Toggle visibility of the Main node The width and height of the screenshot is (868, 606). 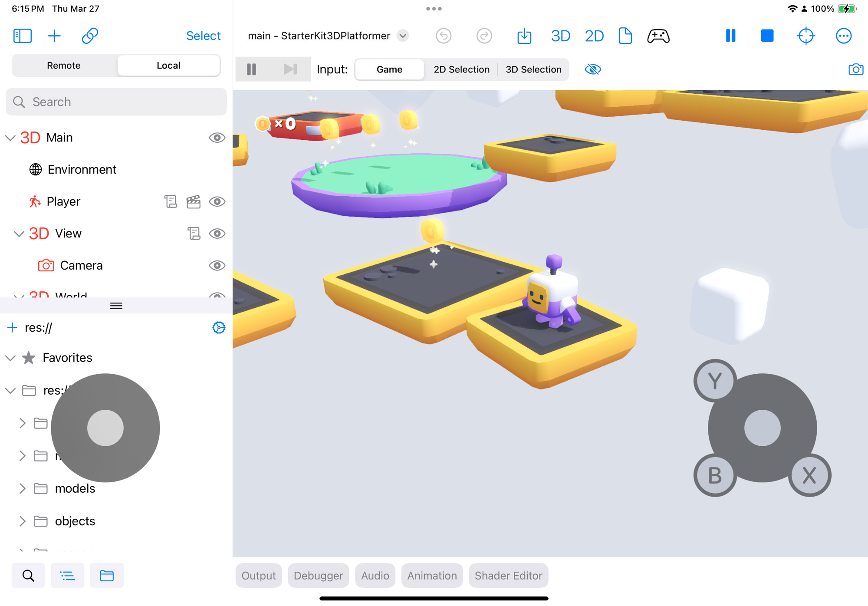click(217, 138)
